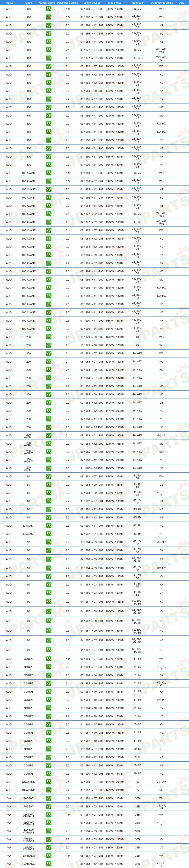Click the Lata produkcji column header
This screenshot has width=189, height=868.
(x=92, y=2)
